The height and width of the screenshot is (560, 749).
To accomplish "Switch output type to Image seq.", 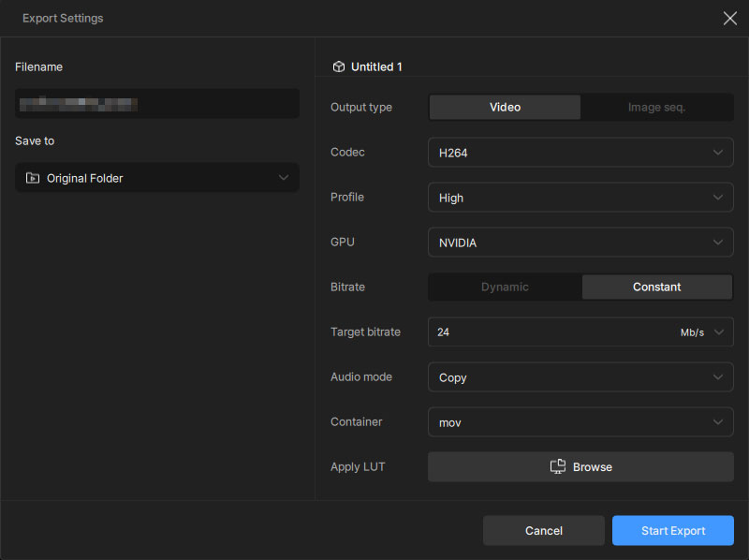I will [x=656, y=108].
